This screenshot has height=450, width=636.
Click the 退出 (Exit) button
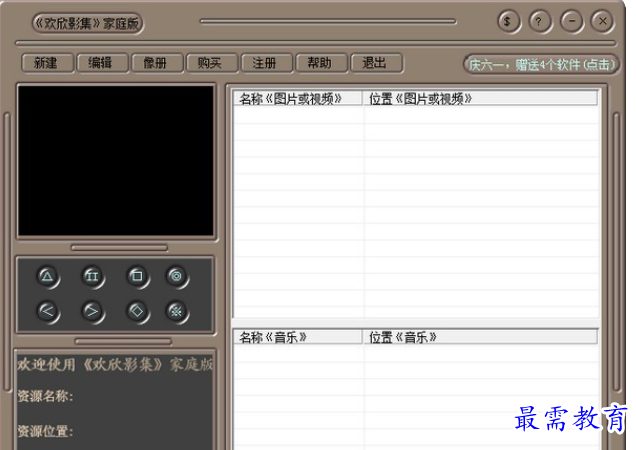[376, 63]
